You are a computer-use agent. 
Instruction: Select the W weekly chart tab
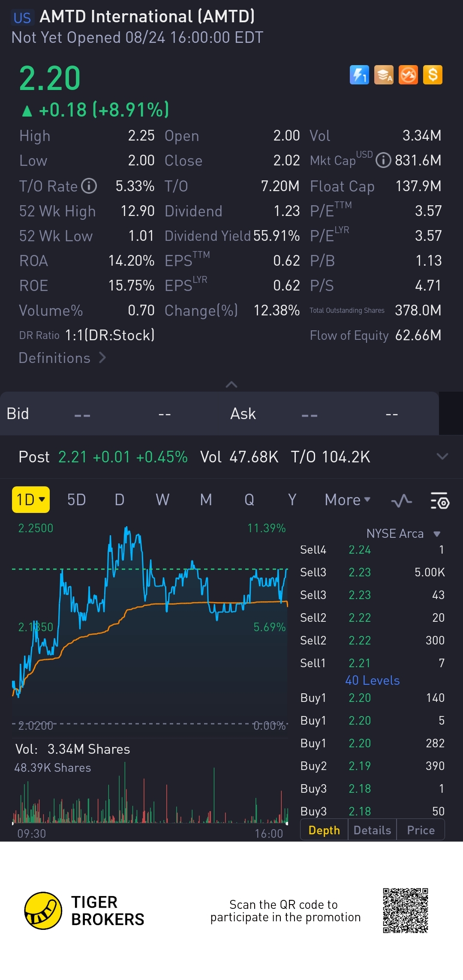(162, 500)
